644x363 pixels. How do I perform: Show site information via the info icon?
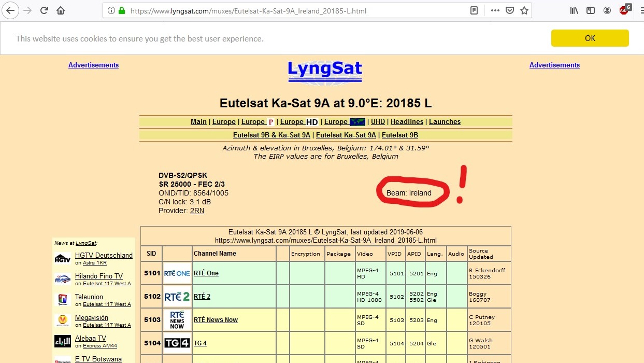(111, 10)
